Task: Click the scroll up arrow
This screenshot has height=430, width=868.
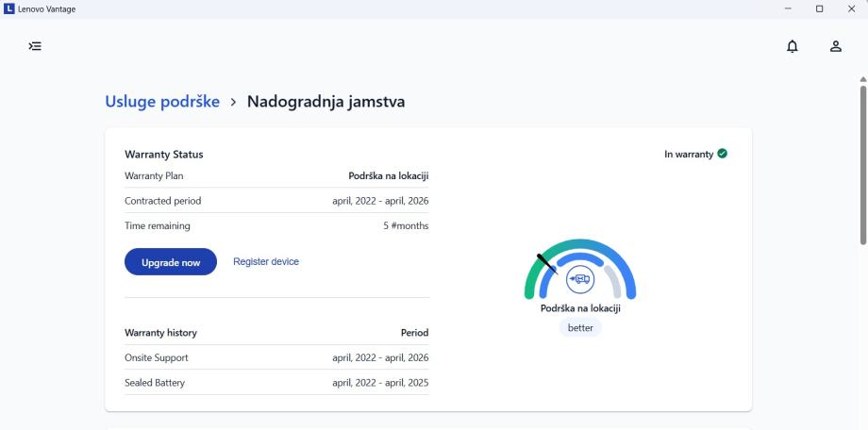Action: click(x=862, y=79)
